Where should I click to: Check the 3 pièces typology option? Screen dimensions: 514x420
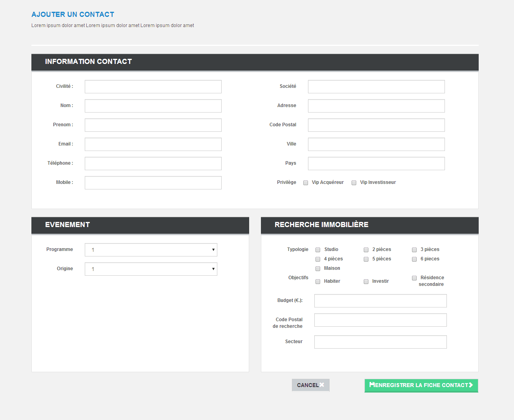414,249
